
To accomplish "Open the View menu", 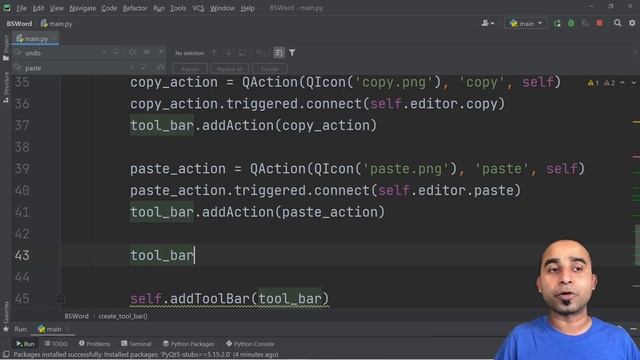I will coord(57,8).
